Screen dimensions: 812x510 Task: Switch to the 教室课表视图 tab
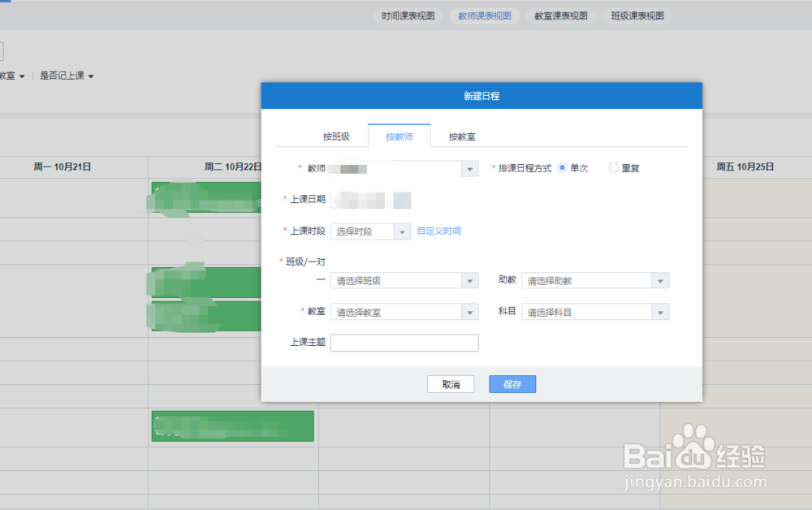tap(560, 15)
